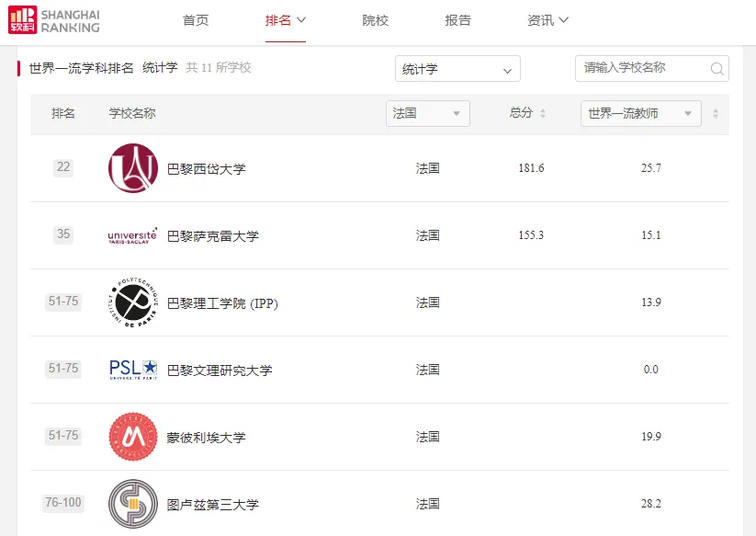This screenshot has width=756, height=536.
Task: Select indicator value 0.0
Action: 651,369
